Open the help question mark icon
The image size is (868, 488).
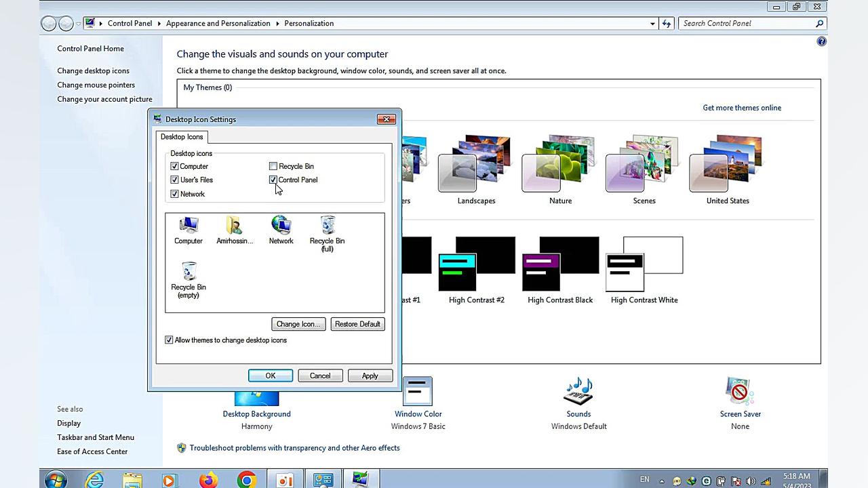821,41
